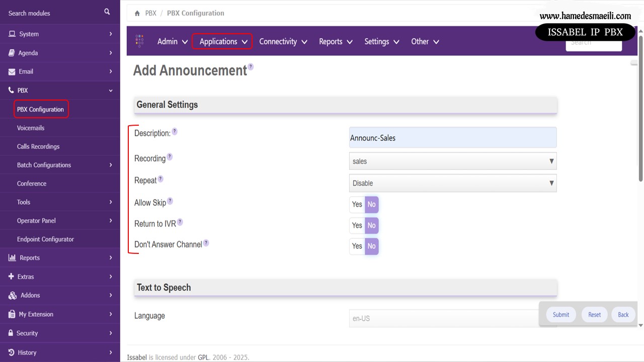The width and height of the screenshot is (644, 362).
Task: Click the search magnifier icon in sidebar
Action: pyautogui.click(x=107, y=12)
